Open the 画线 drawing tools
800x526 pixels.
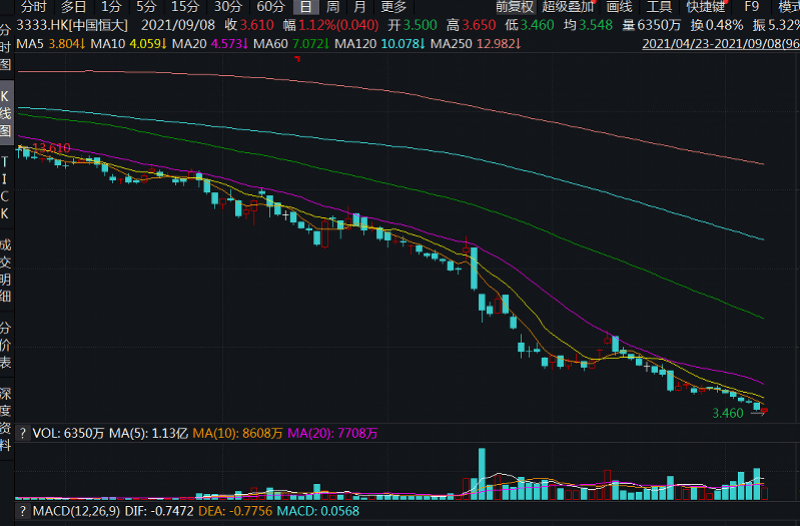pyautogui.click(x=619, y=6)
